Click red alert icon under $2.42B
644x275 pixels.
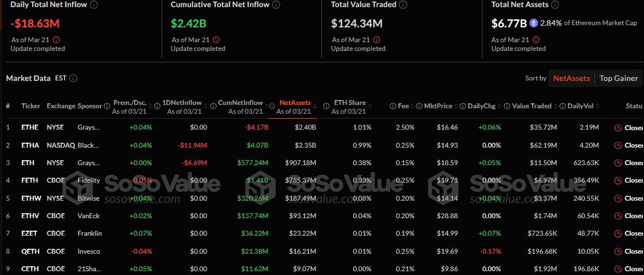216,40
